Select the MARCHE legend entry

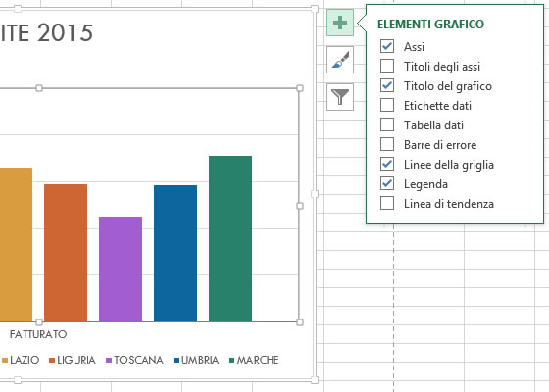click(254, 360)
